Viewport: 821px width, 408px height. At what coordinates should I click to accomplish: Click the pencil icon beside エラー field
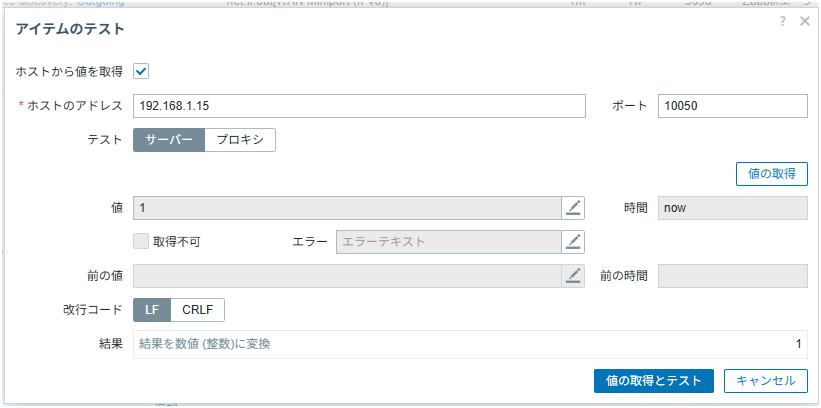coord(573,242)
